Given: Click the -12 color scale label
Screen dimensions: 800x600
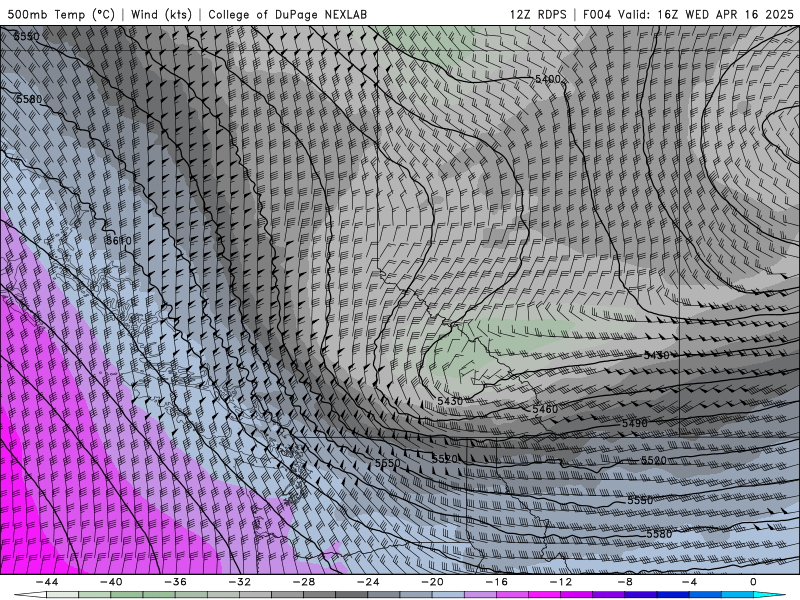Looking at the screenshot, I should coord(561,582).
